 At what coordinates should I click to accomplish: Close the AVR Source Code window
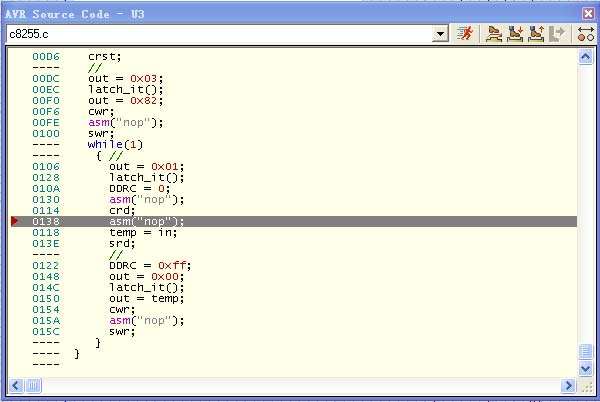click(588, 12)
